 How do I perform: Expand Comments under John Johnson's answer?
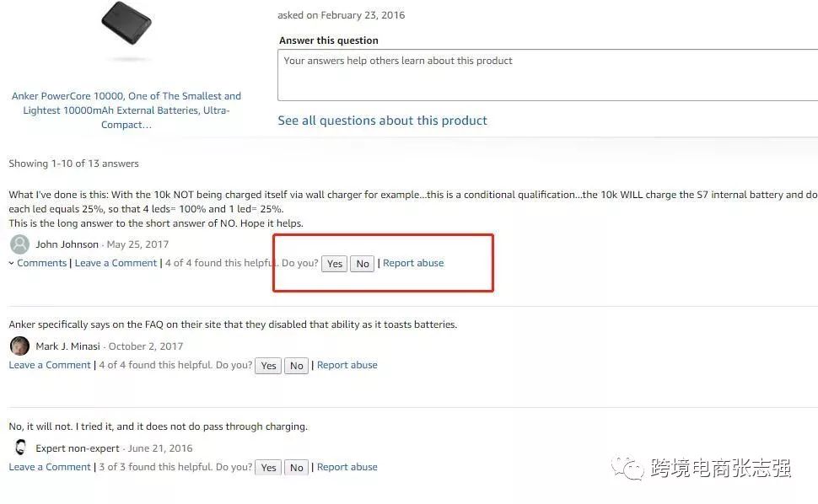pyautogui.click(x=38, y=263)
